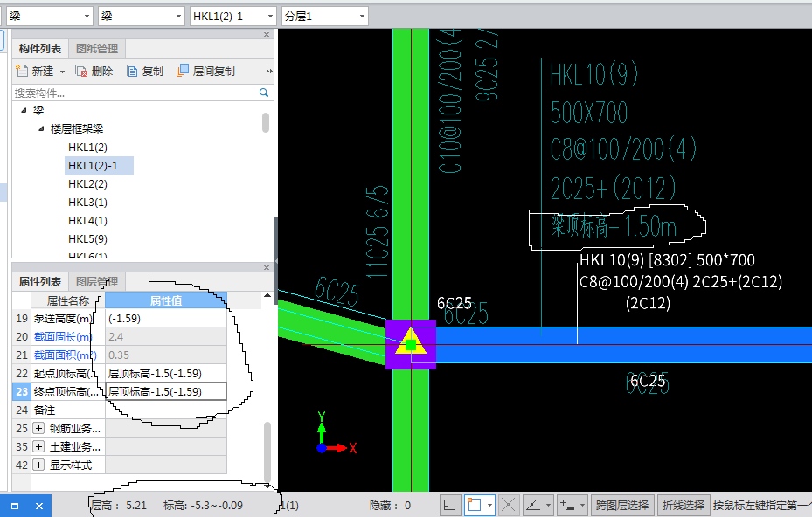This screenshot has width=812, height=517.
Task: Click the 终点顶标高 value cell
Action: tap(166, 392)
